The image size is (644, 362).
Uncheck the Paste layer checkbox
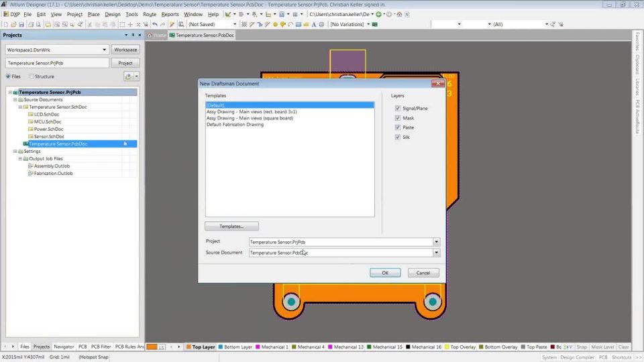[398, 127]
